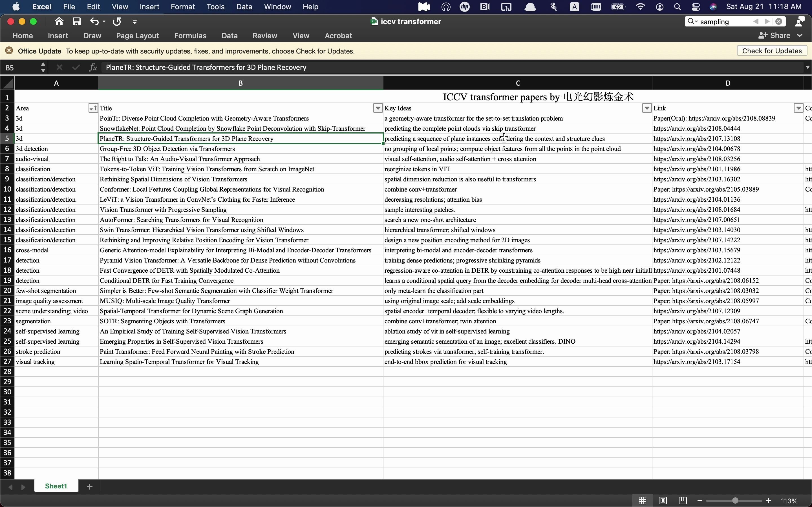Expand the Title column dropdown filter
The width and height of the screenshot is (812, 507).
[x=377, y=108]
